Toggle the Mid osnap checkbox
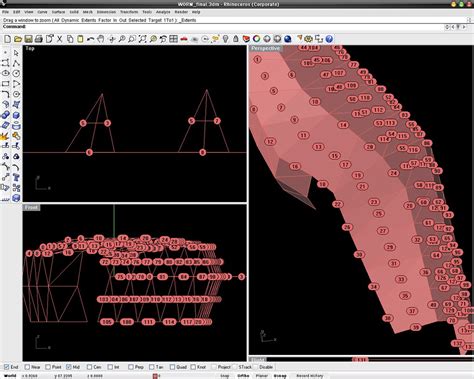This screenshot has height=379, width=474. pos(69,367)
